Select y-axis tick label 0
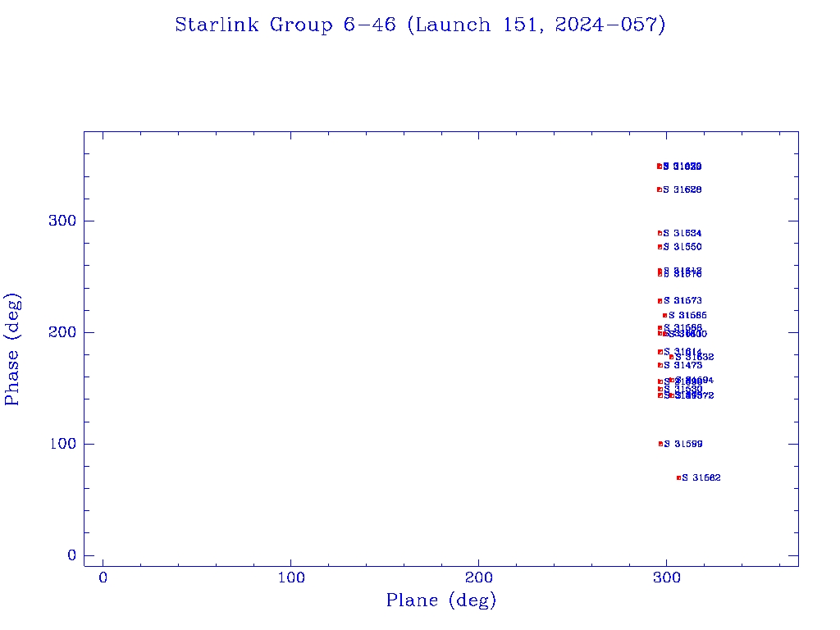840x630 pixels. coord(72,555)
